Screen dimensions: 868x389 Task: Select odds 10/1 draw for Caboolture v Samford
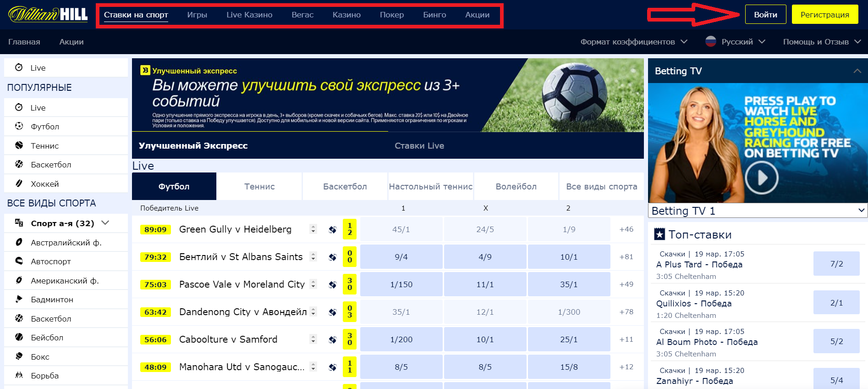point(485,339)
